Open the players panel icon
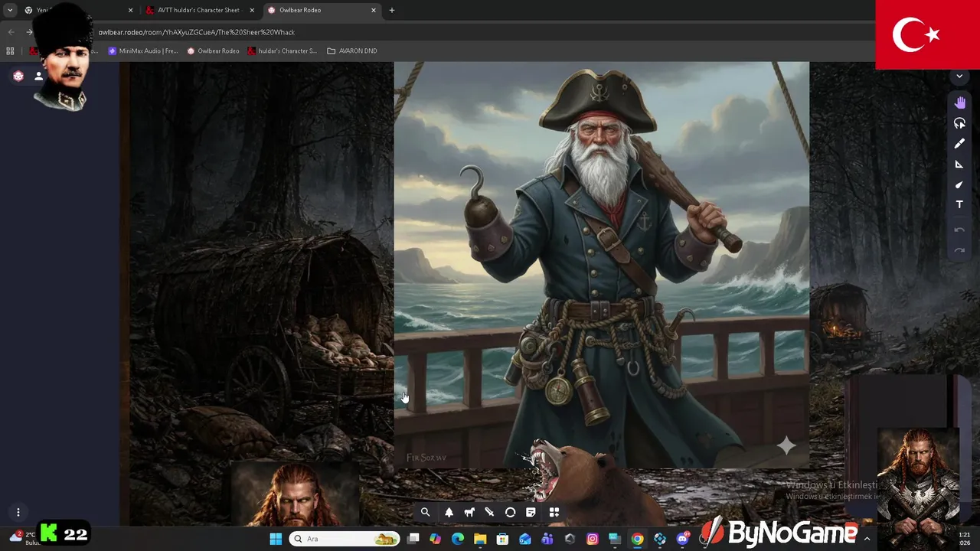Image resolution: width=980 pixels, height=551 pixels. coord(38,76)
